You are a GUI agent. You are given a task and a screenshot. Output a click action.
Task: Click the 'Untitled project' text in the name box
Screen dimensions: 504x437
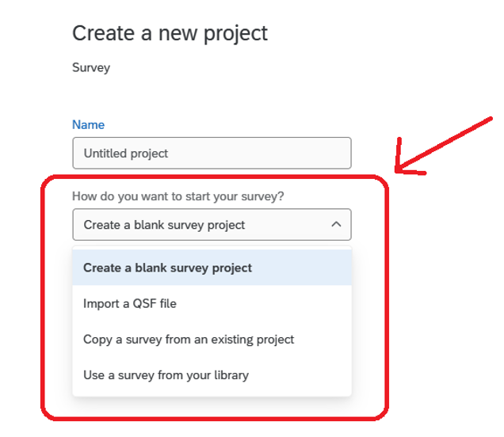click(126, 153)
